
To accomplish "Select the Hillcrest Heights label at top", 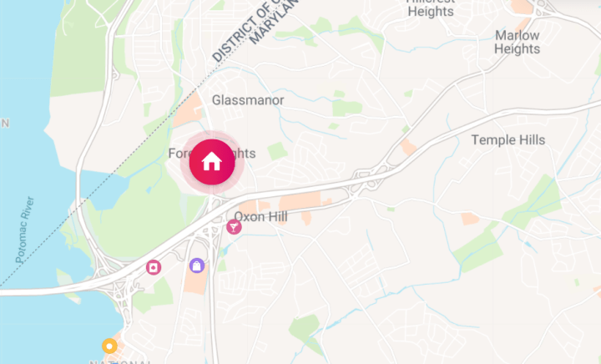I will coord(431,8).
